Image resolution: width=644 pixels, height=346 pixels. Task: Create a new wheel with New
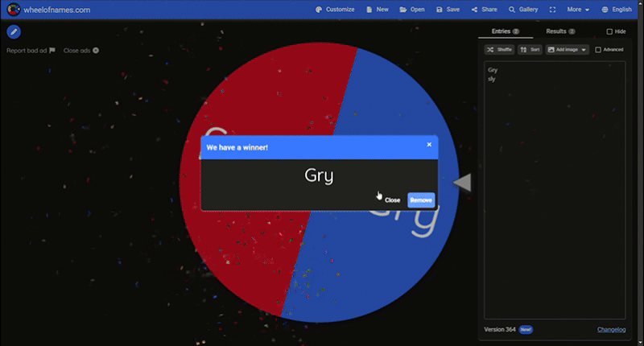[377, 10]
